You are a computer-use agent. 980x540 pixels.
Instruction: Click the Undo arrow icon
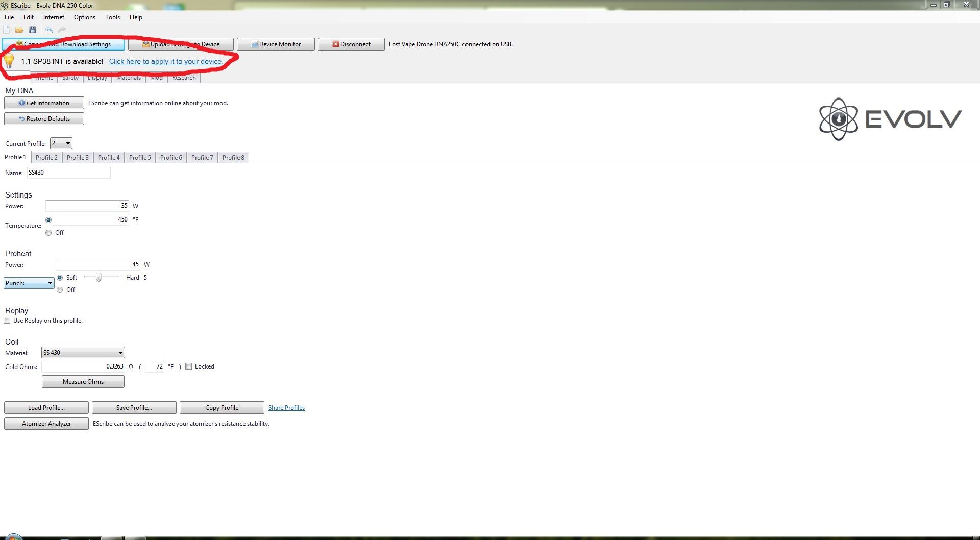pos(49,30)
